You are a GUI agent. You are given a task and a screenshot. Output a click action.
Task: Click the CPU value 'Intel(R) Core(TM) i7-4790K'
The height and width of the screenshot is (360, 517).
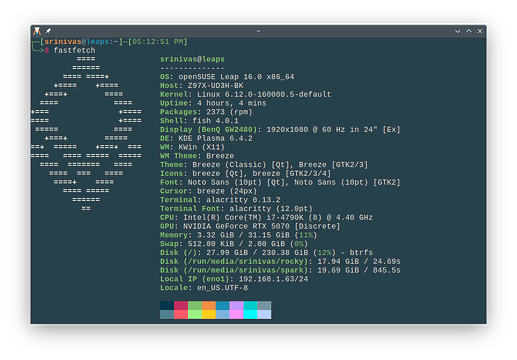click(x=243, y=218)
